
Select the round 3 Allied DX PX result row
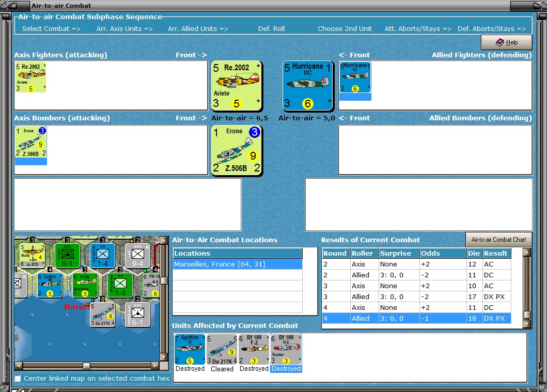click(416, 296)
